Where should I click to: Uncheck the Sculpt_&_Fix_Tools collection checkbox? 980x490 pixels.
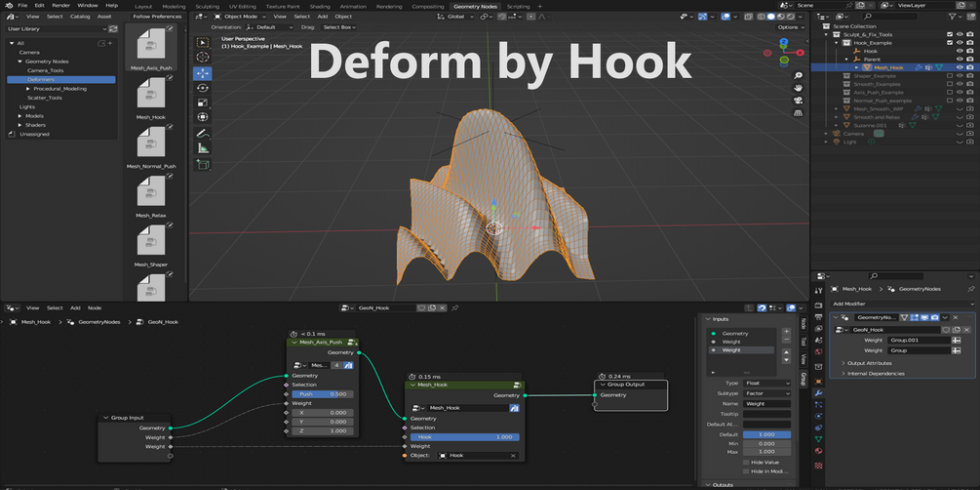pos(950,34)
